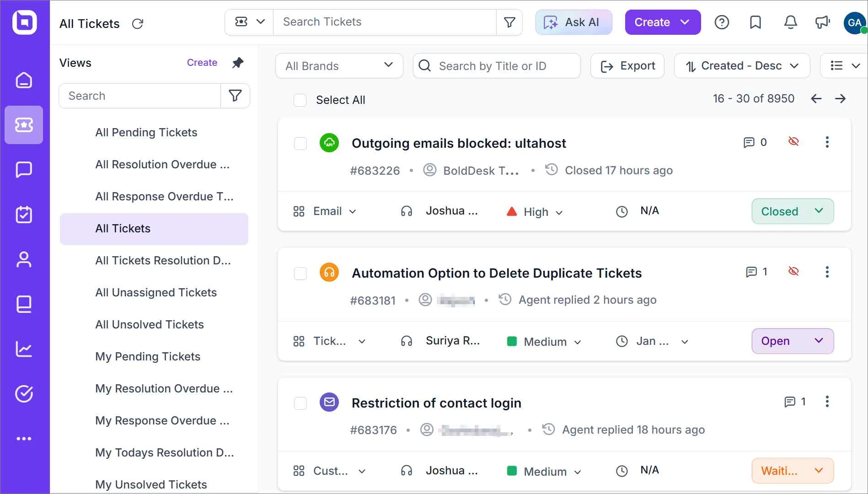Check the Select All checkbox
The image size is (868, 494).
click(300, 100)
